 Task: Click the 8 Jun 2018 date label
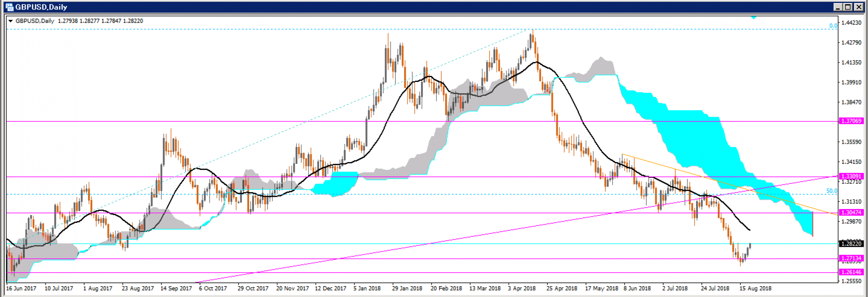[638, 288]
